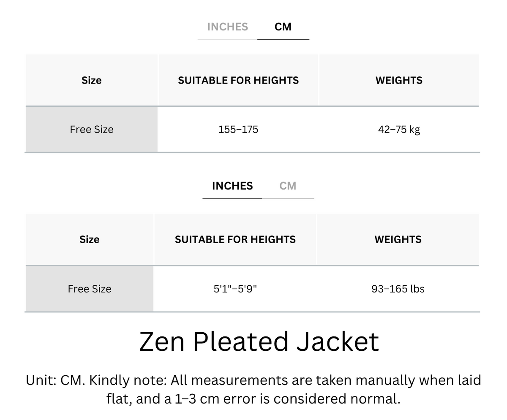Click the Free Size cell in the CM table
The height and width of the screenshot is (420, 507).
[x=92, y=129]
